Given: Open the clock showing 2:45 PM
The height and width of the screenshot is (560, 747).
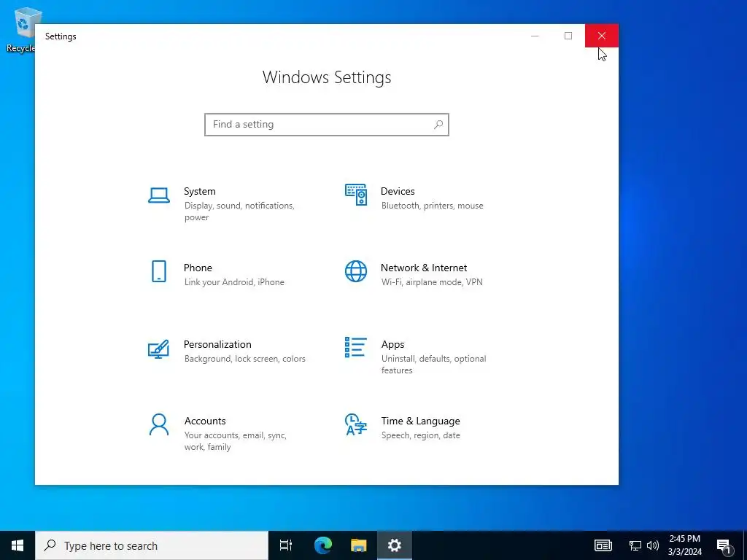Looking at the screenshot, I should [684, 545].
